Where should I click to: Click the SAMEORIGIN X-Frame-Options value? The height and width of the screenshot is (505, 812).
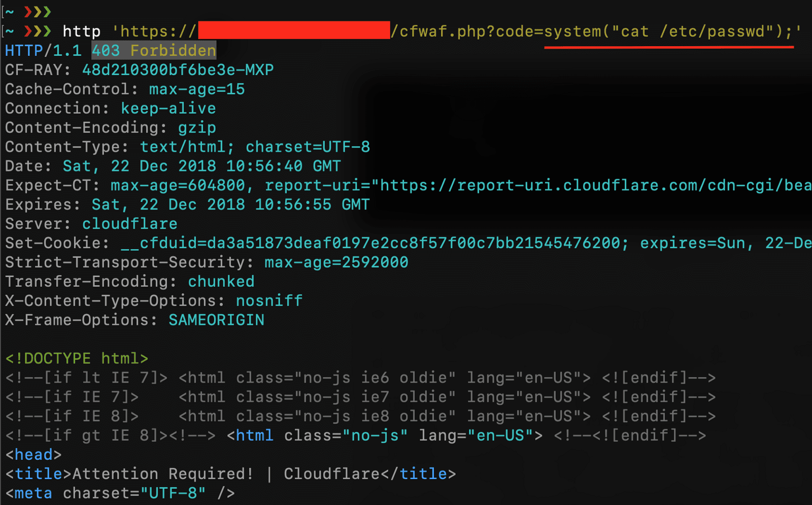[216, 320]
